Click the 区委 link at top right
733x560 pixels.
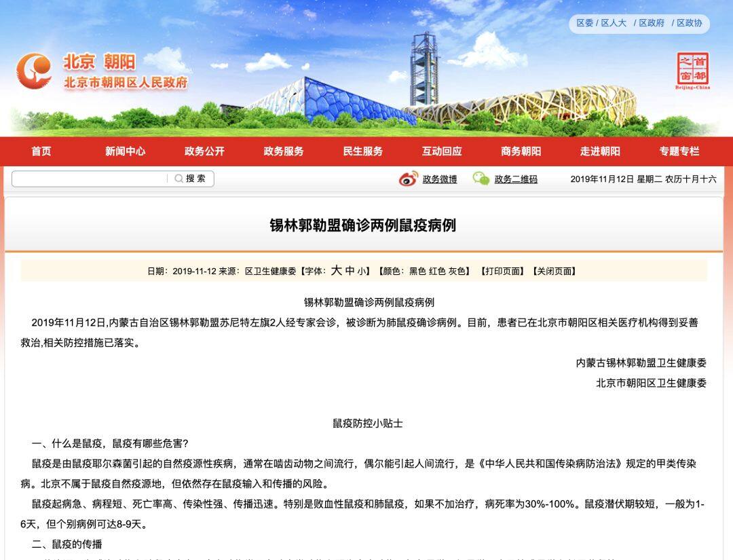584,23
